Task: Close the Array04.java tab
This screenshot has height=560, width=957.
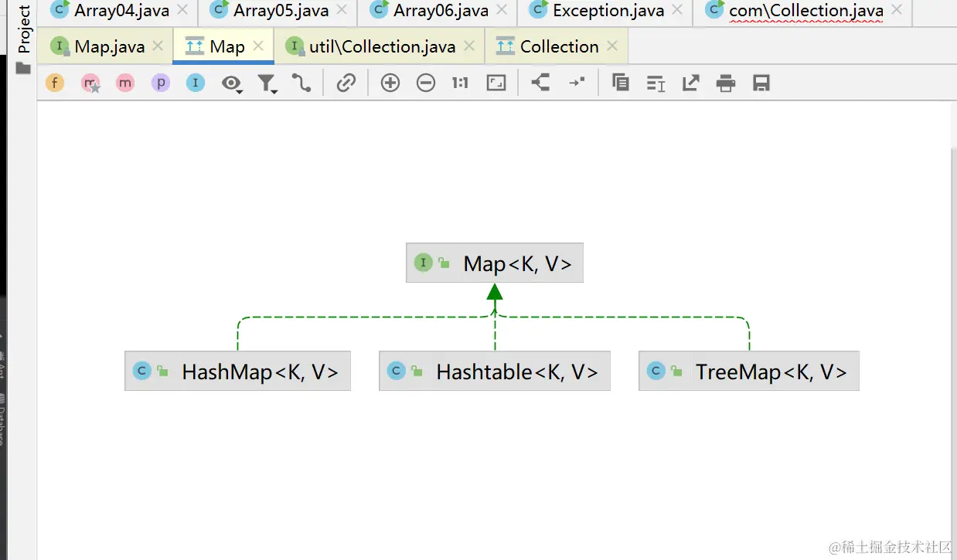Action: [182, 10]
